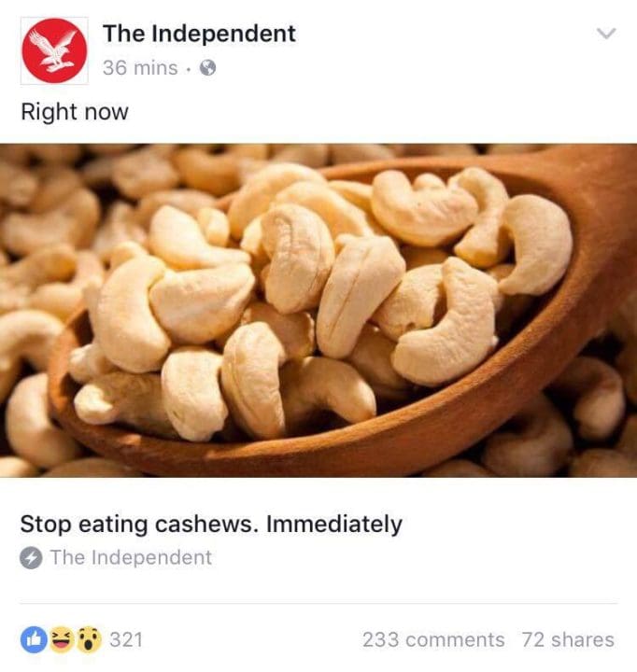Click the Instant Article lightning bolt icon
The width and height of the screenshot is (637, 672).
pos(31,557)
